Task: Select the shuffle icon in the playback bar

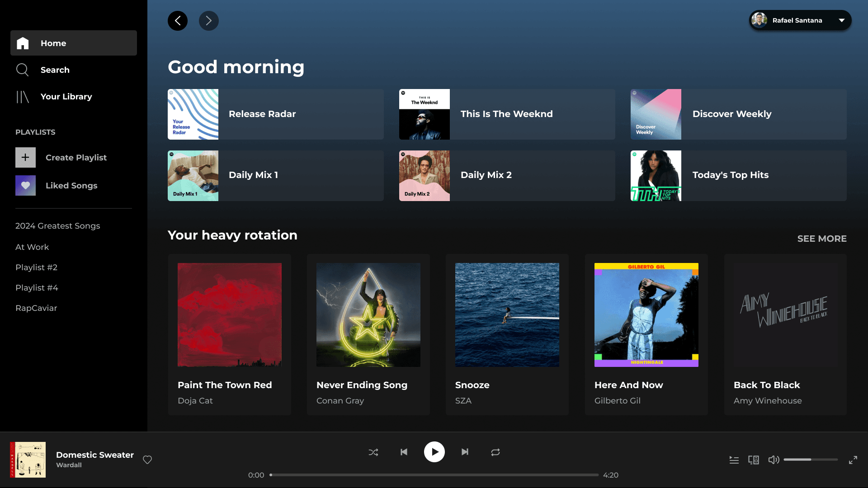Action: click(x=373, y=452)
